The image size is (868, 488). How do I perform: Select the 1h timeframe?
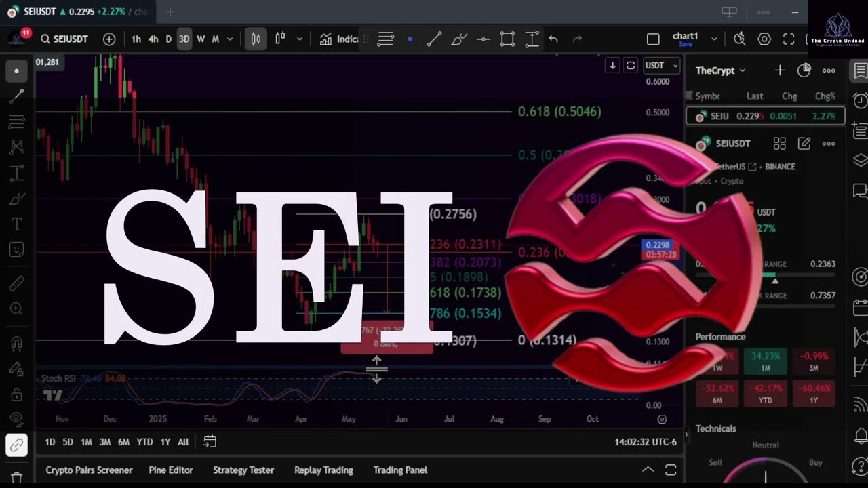(136, 39)
